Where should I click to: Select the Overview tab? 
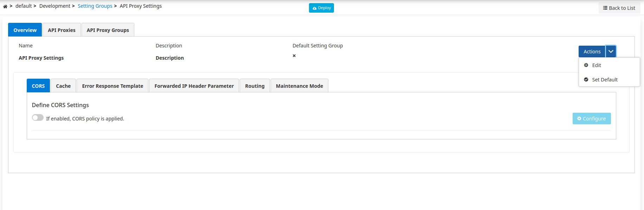point(25,30)
